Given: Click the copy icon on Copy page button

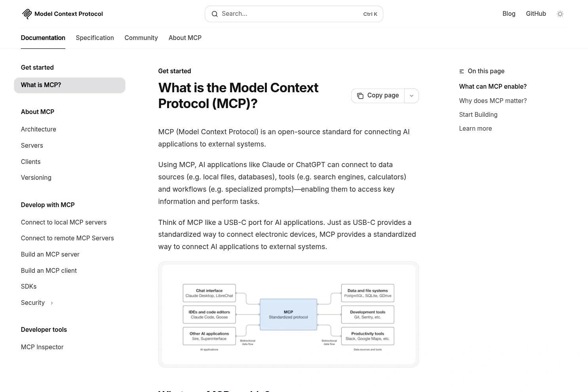Looking at the screenshot, I should click(360, 95).
